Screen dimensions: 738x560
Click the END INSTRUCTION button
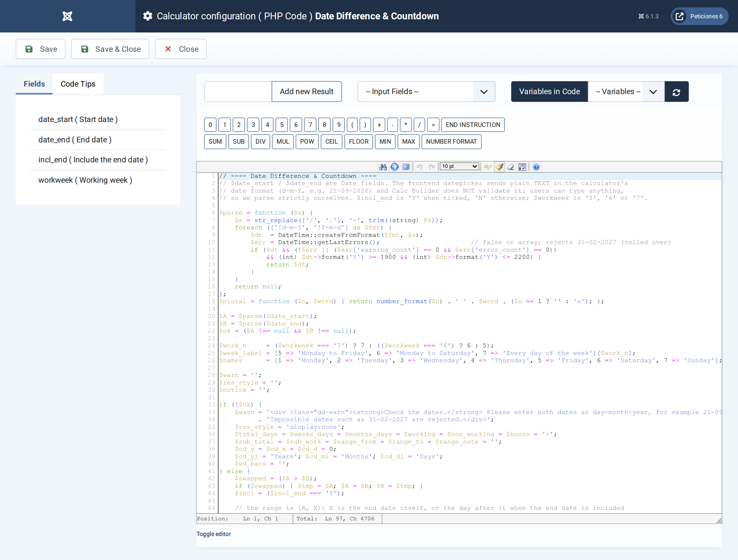tap(473, 125)
